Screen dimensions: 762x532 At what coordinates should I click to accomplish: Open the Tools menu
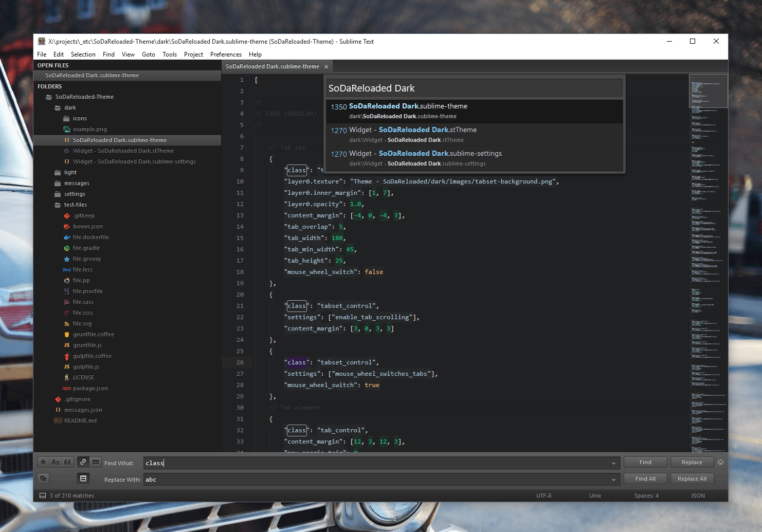[170, 54]
